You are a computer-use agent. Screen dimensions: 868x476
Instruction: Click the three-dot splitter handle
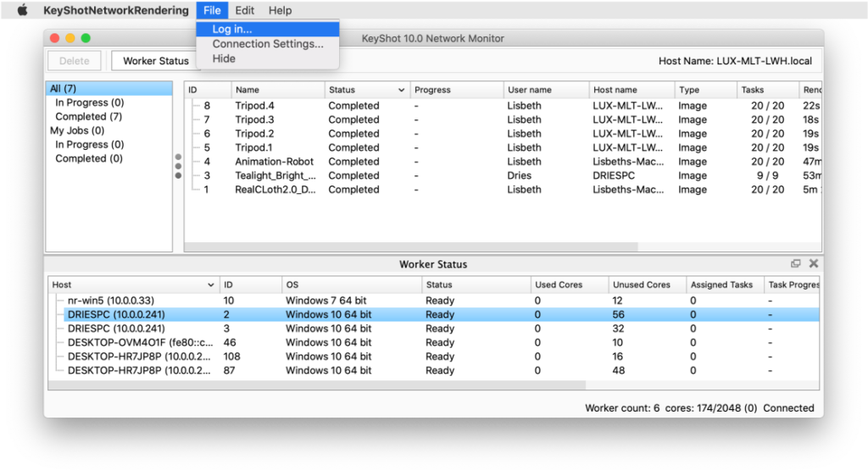(x=178, y=166)
